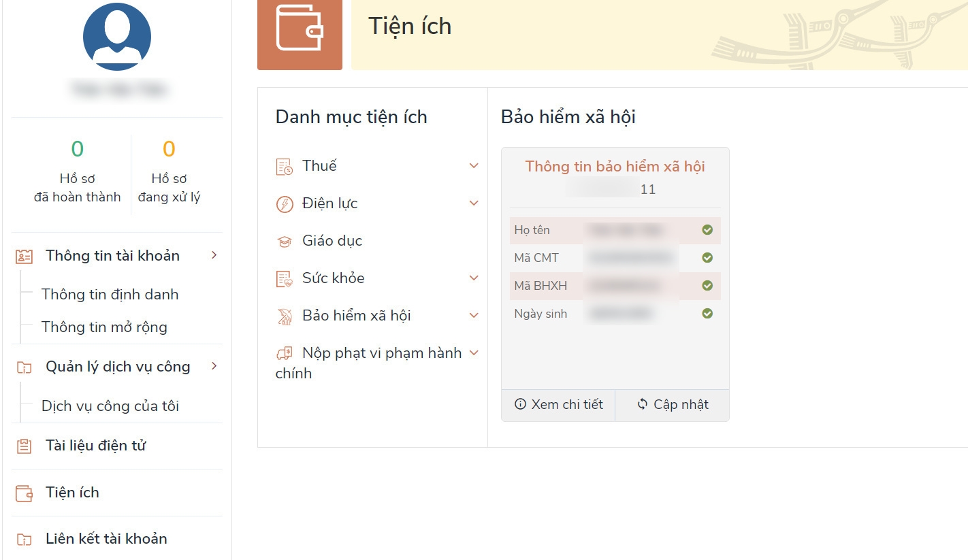The width and height of the screenshot is (968, 560).
Task: Click Hồ sơ đã hoàn thành count
Action: click(77, 149)
